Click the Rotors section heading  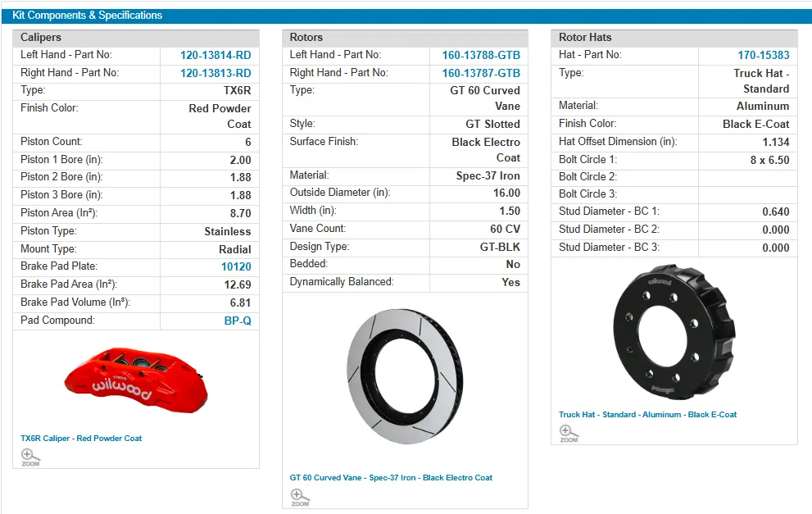pos(306,38)
